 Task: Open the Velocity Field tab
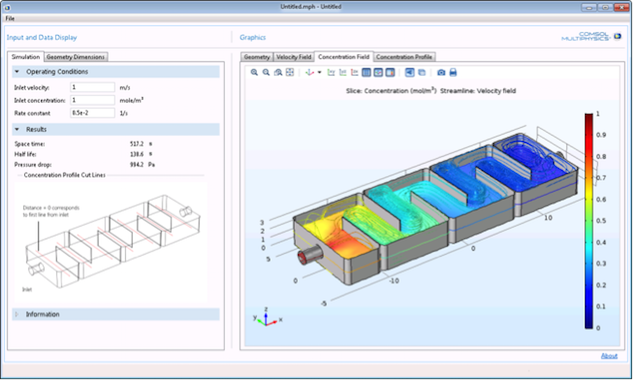tap(293, 57)
